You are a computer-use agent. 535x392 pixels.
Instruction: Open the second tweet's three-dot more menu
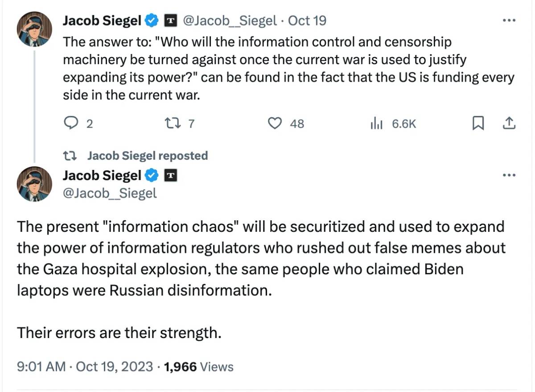click(508, 175)
